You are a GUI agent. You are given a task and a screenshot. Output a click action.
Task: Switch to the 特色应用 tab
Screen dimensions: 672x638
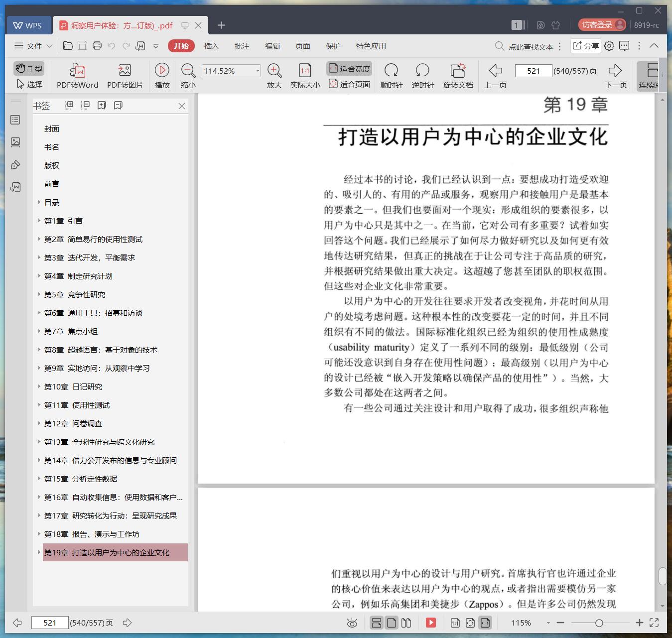[x=371, y=46]
